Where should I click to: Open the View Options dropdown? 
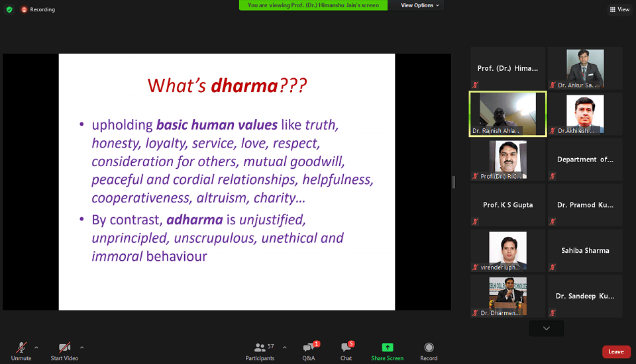pyautogui.click(x=420, y=5)
